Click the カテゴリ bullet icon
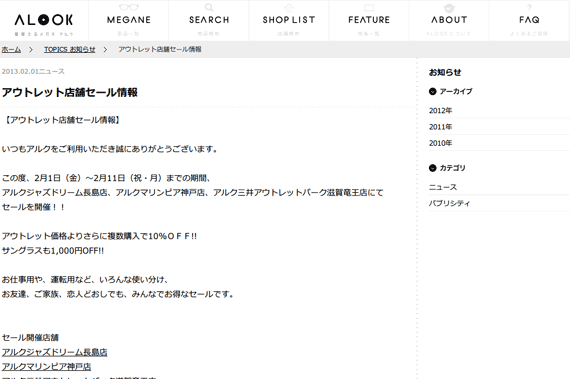This screenshot has height=379, width=570. pos(432,168)
